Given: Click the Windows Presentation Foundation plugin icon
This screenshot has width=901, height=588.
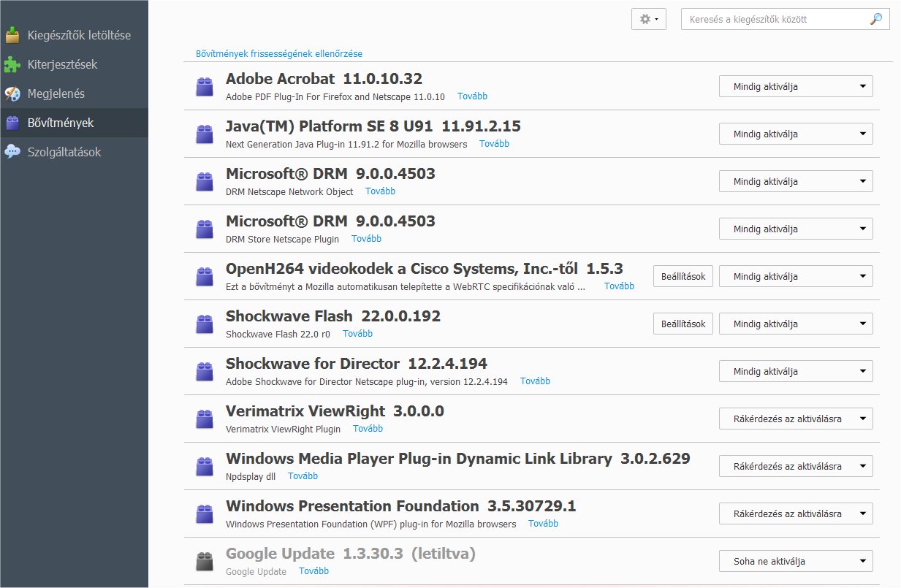Looking at the screenshot, I should pyautogui.click(x=205, y=514).
